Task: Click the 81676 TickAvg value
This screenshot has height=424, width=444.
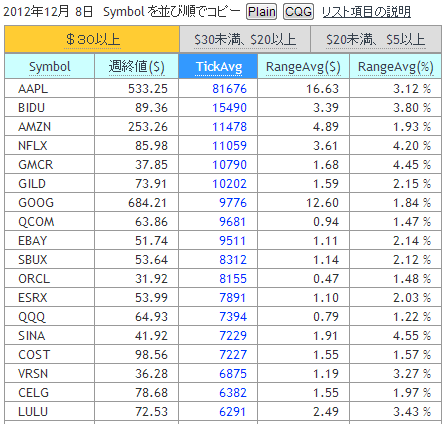Action: click(x=229, y=89)
